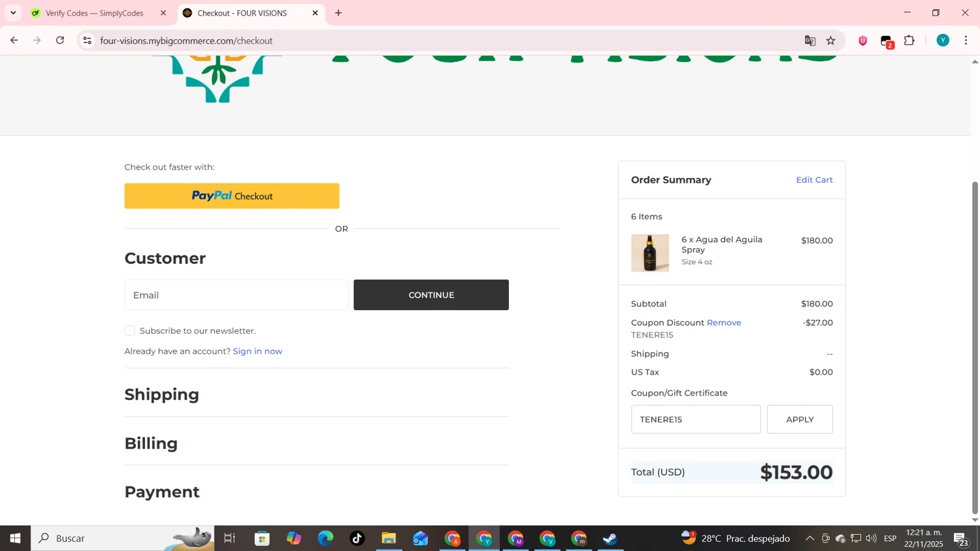Screen dimensions: 980x551
Task: Click the Billing section heading
Action: [151, 443]
